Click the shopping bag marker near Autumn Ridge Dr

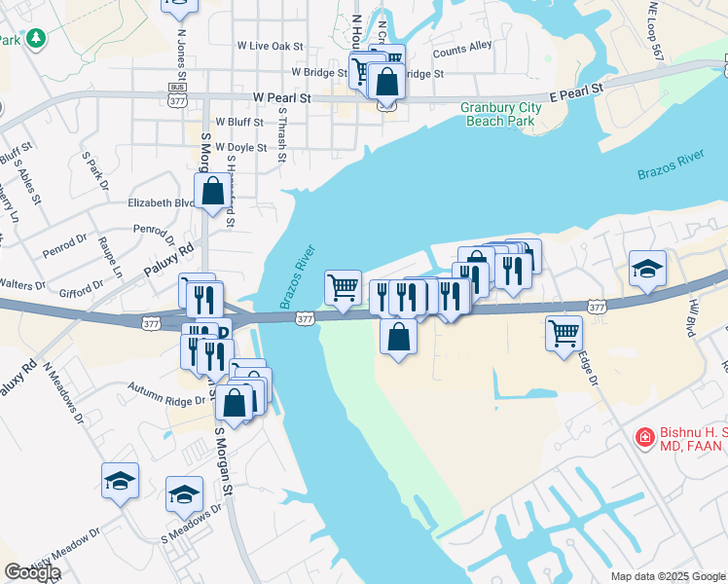[x=235, y=406]
